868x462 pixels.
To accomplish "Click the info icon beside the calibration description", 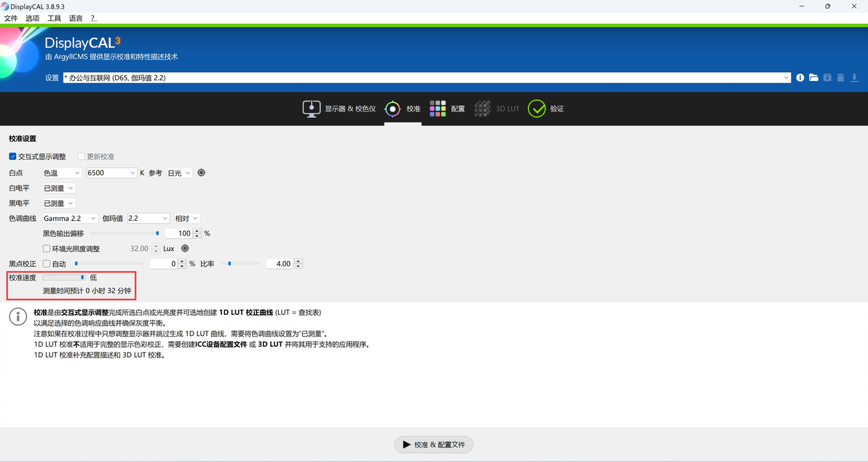I will 17,317.
